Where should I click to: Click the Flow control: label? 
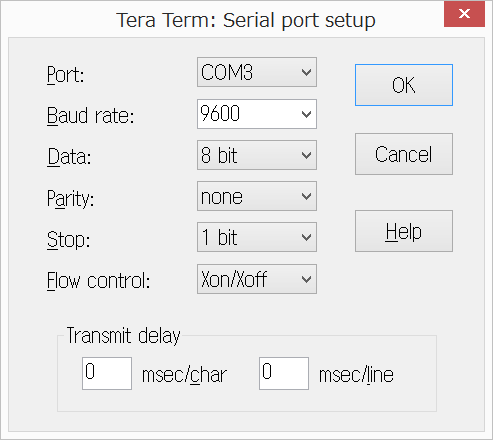tap(98, 281)
